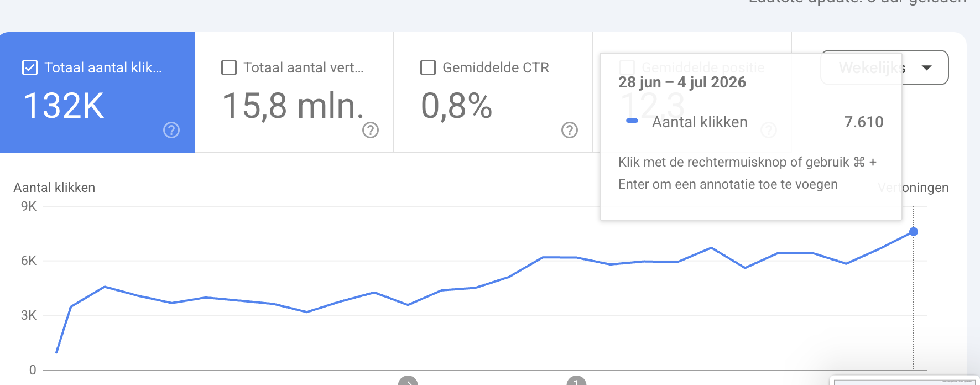Click the Aantal klikken axis label
The image size is (980, 385).
54,188
